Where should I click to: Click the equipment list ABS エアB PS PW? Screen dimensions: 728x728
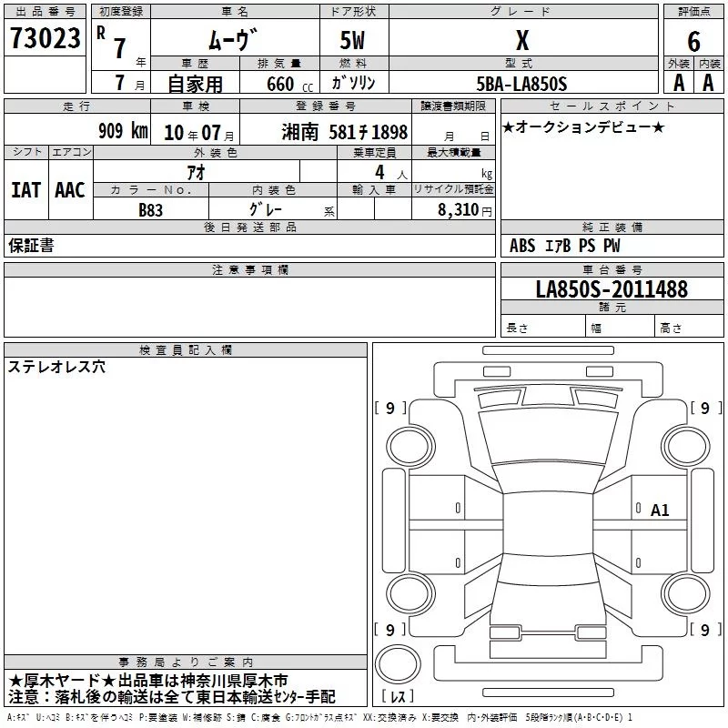click(564, 246)
